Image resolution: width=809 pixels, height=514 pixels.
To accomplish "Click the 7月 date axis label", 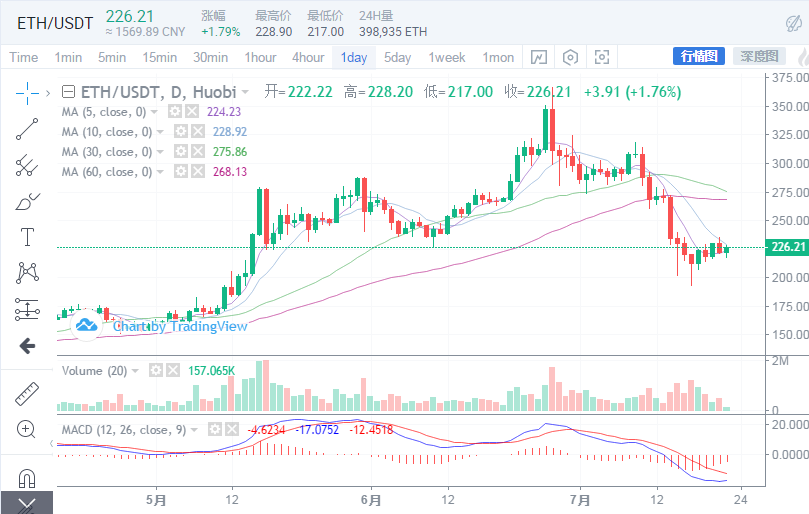I will (x=580, y=500).
